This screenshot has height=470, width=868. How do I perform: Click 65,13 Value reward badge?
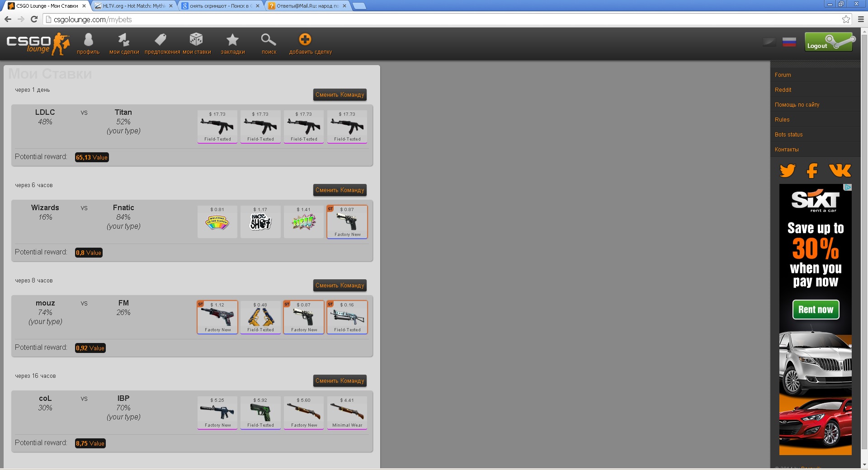click(x=92, y=157)
